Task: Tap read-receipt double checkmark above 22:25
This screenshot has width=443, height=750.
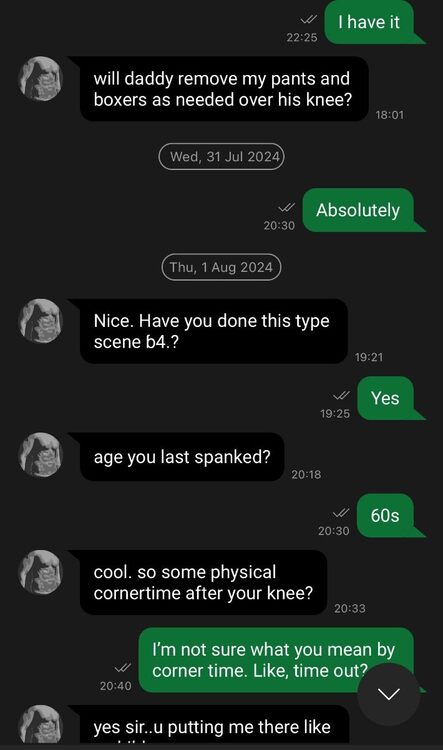Action: 309,20
